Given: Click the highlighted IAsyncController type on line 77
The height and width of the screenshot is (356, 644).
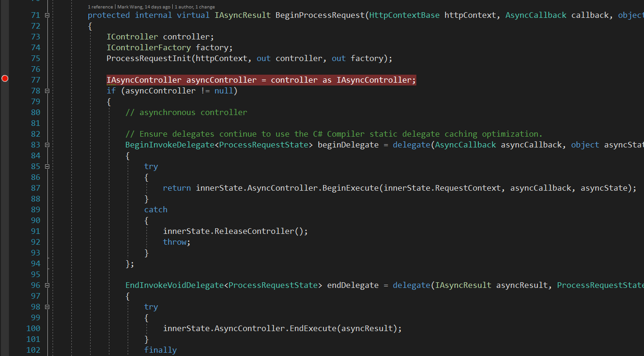Looking at the screenshot, I should pyautogui.click(x=144, y=80).
